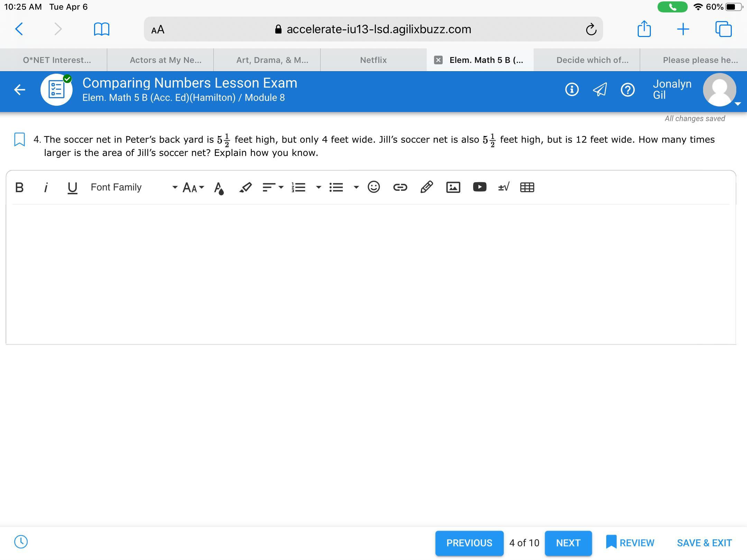747x560 pixels.
Task: Open the text color picker
Action: pyautogui.click(x=219, y=188)
